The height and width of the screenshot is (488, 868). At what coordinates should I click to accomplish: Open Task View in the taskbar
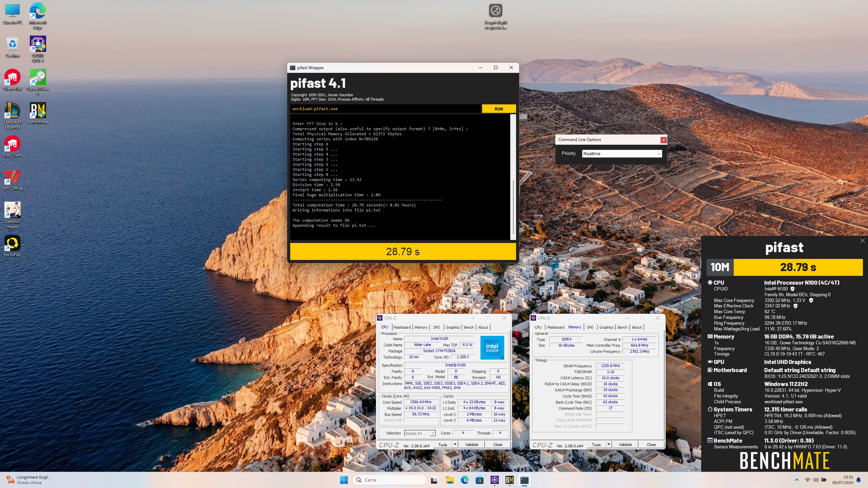[x=434, y=480]
